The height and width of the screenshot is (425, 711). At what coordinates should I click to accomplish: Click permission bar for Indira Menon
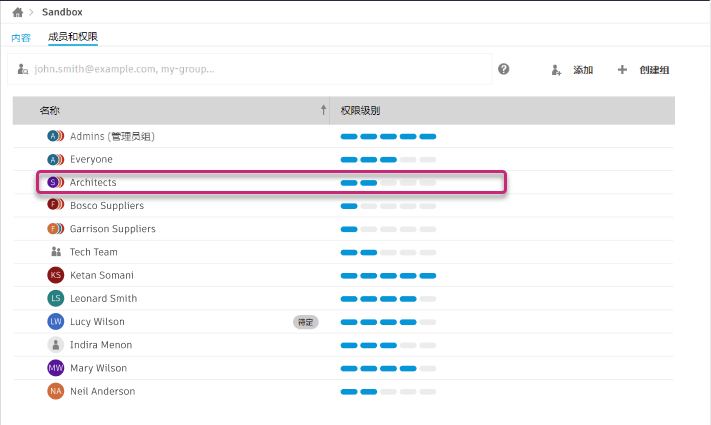point(388,345)
